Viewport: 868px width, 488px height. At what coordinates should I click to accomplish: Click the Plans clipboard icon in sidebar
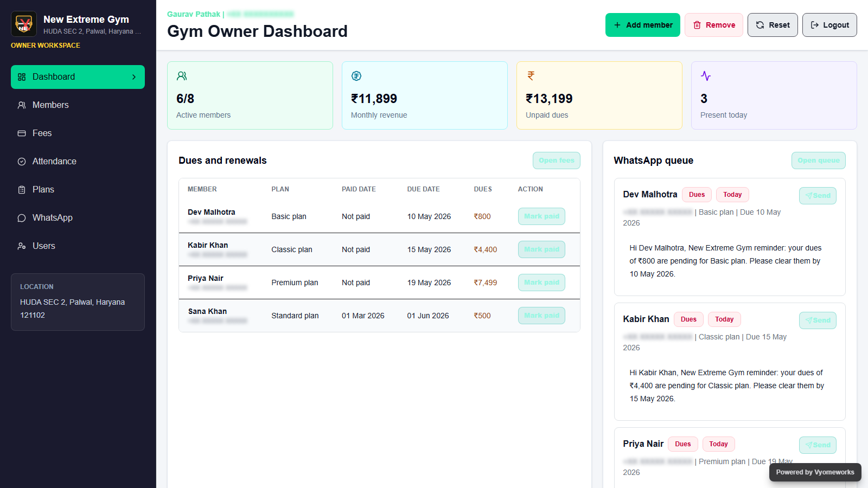coord(22,190)
